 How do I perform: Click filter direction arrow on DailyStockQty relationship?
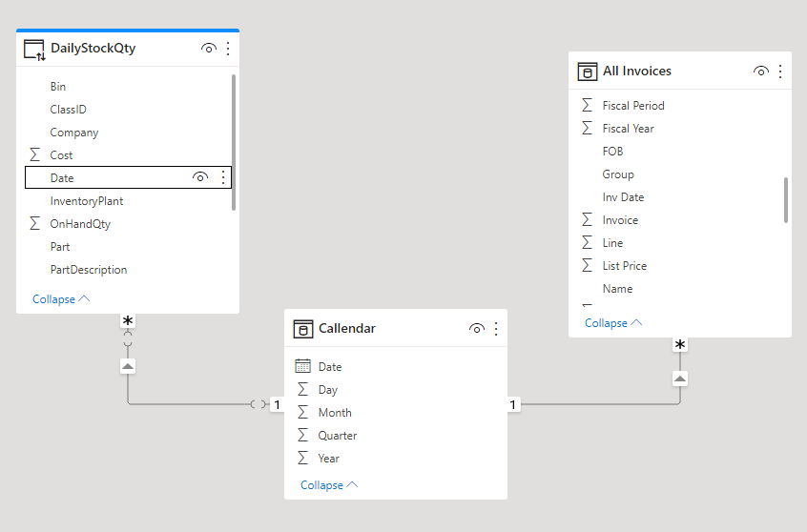pyautogui.click(x=128, y=366)
